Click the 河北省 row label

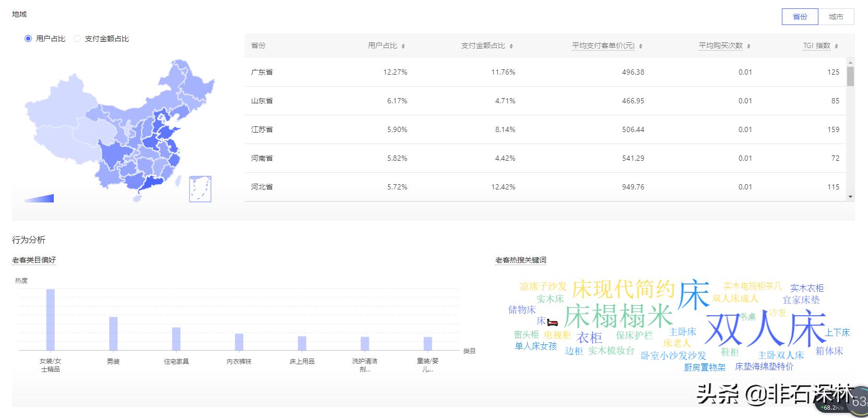[262, 187]
